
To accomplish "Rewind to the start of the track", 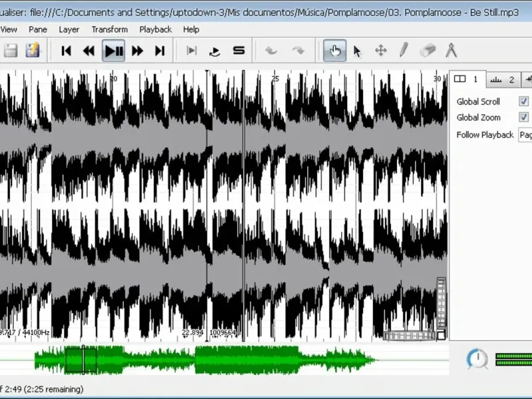I will (x=66, y=51).
